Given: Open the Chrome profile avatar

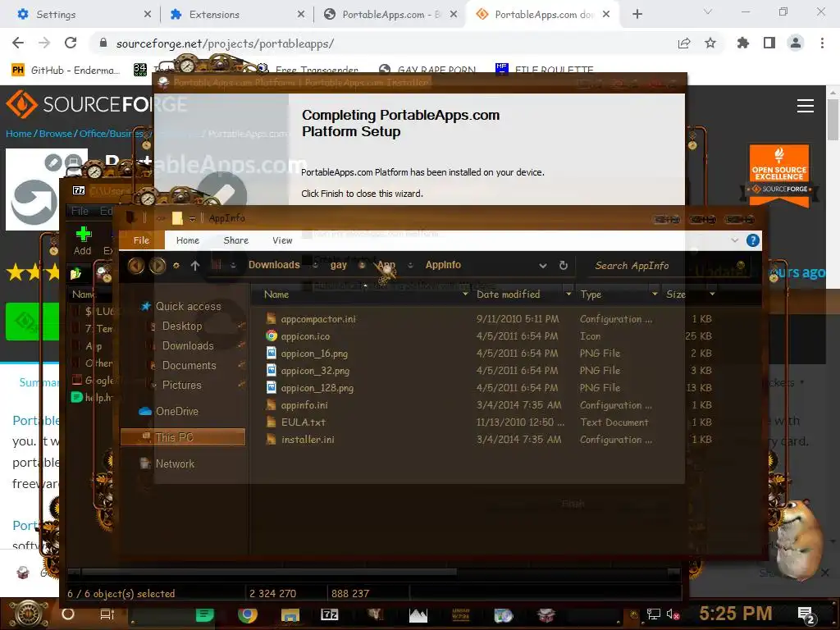Looking at the screenshot, I should click(796, 43).
